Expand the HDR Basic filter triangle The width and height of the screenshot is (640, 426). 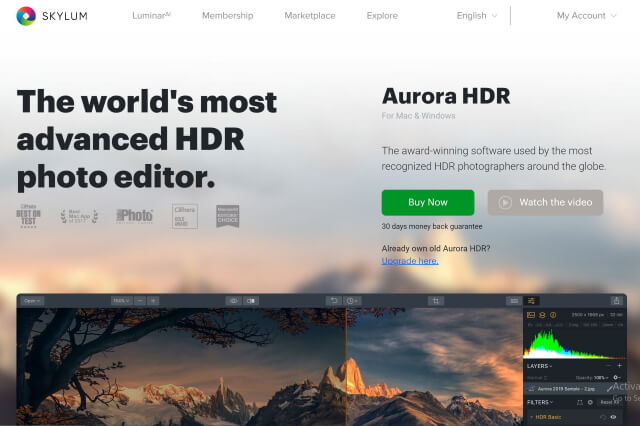pos(531,417)
